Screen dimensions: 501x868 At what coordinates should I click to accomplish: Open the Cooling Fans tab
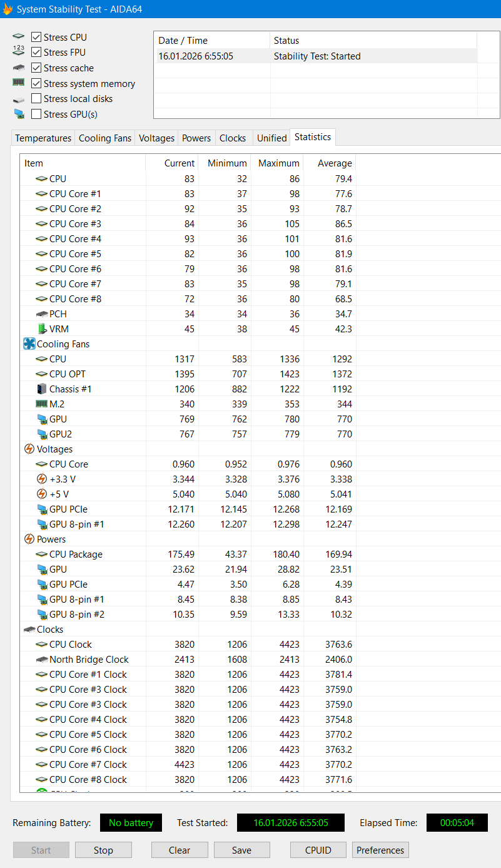pyautogui.click(x=105, y=138)
